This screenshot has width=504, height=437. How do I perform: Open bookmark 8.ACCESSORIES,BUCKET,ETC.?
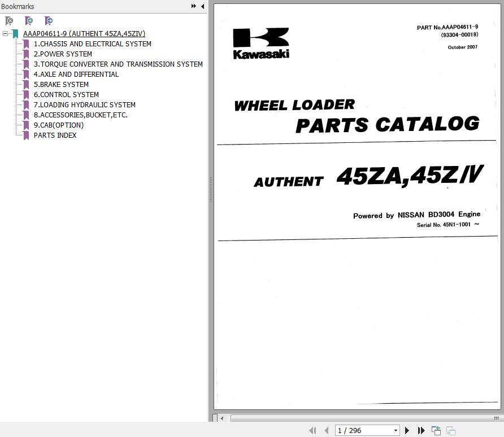coord(81,115)
